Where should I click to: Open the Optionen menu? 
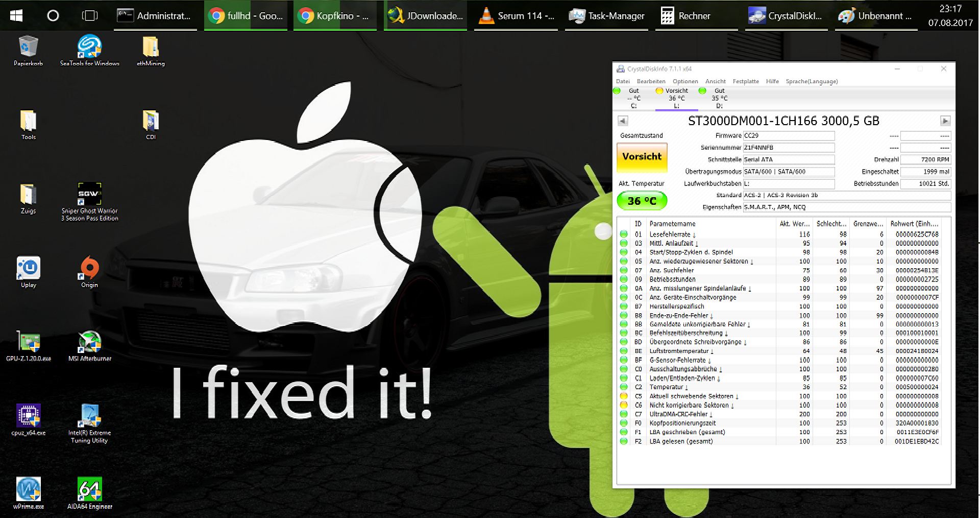tap(685, 81)
